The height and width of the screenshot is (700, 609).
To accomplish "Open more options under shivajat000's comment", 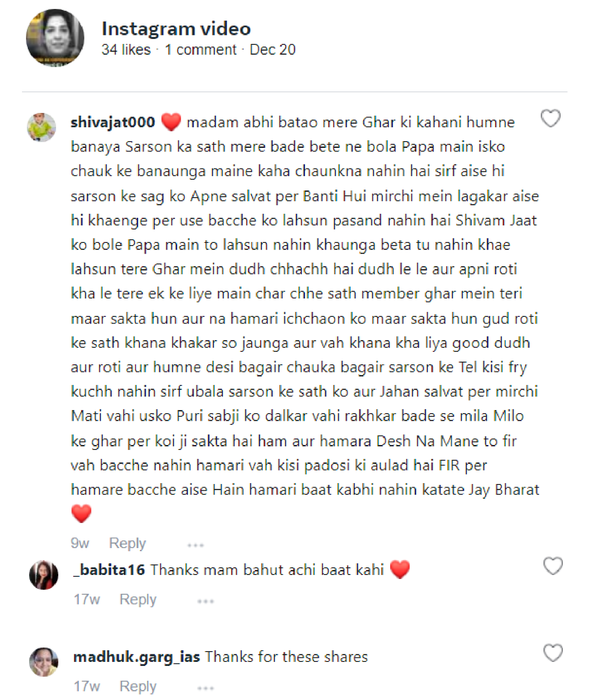I will point(196,545).
